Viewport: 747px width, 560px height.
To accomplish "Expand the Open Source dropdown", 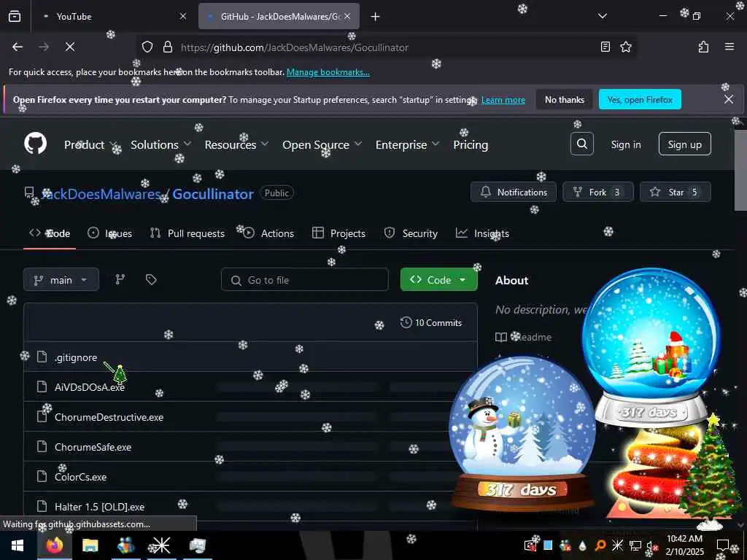I will 322,144.
